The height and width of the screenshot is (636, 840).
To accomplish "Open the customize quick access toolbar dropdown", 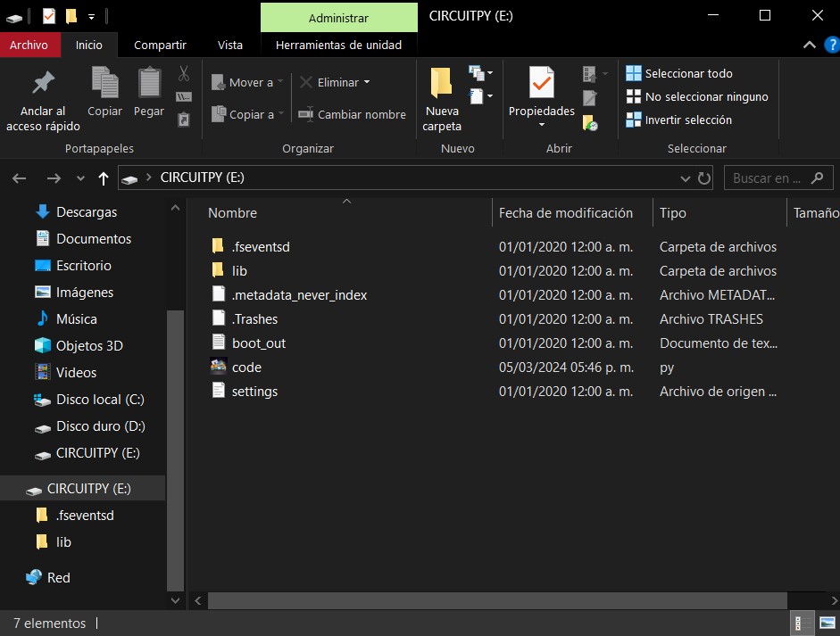I will (92, 17).
